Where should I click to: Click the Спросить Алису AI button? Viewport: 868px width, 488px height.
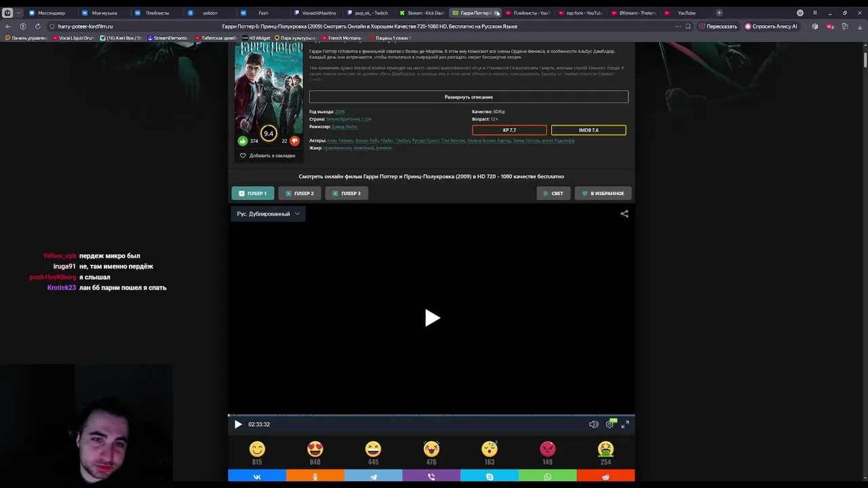pyautogui.click(x=771, y=26)
